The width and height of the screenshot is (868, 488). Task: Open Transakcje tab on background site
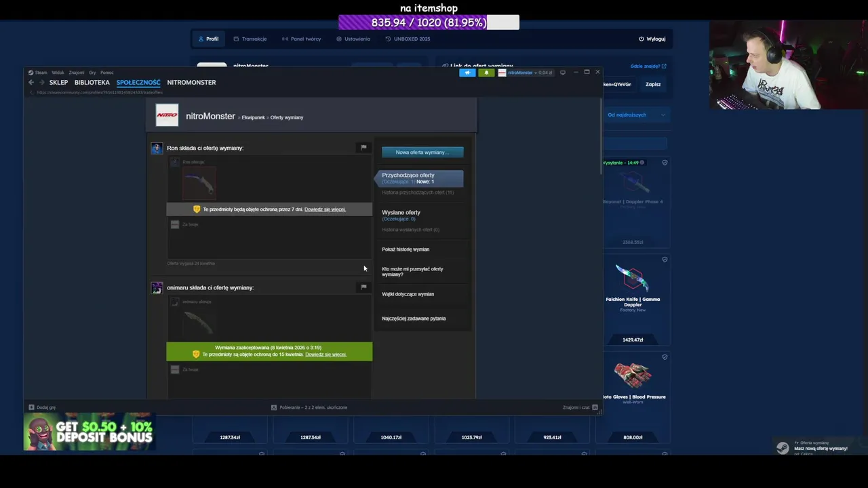click(x=250, y=39)
